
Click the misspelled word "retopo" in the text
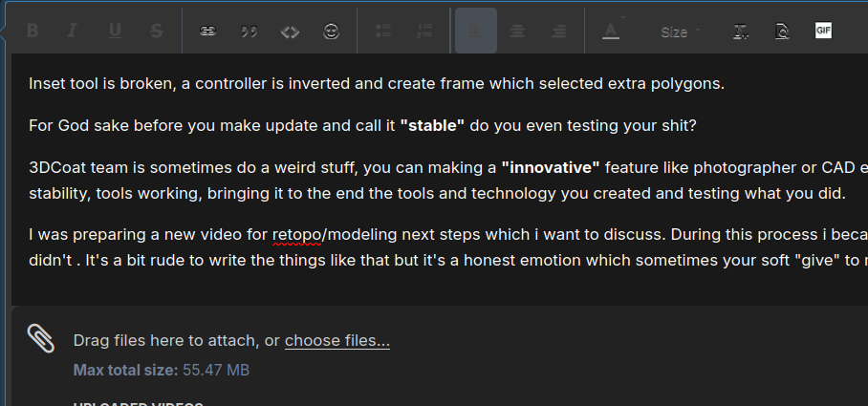[296, 234]
